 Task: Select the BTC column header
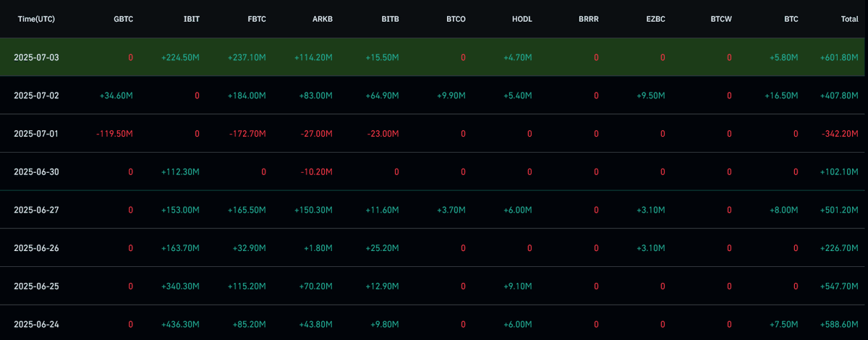[x=791, y=19]
